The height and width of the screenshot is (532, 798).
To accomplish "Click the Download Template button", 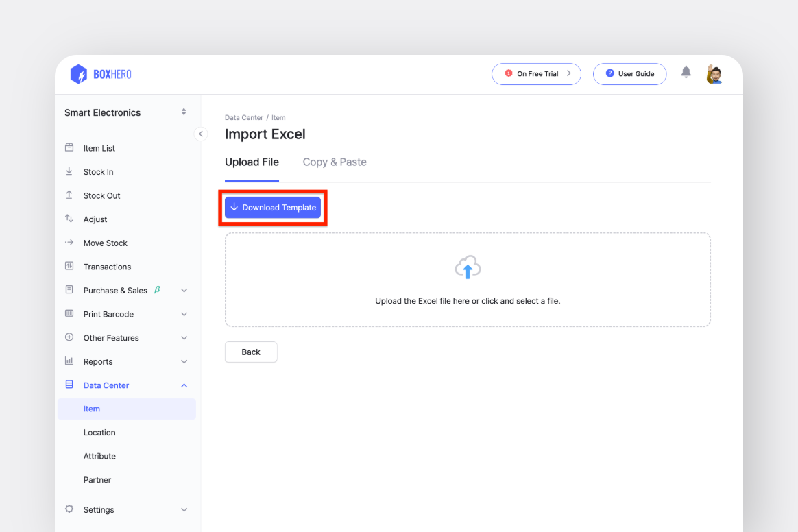I will [x=272, y=207].
